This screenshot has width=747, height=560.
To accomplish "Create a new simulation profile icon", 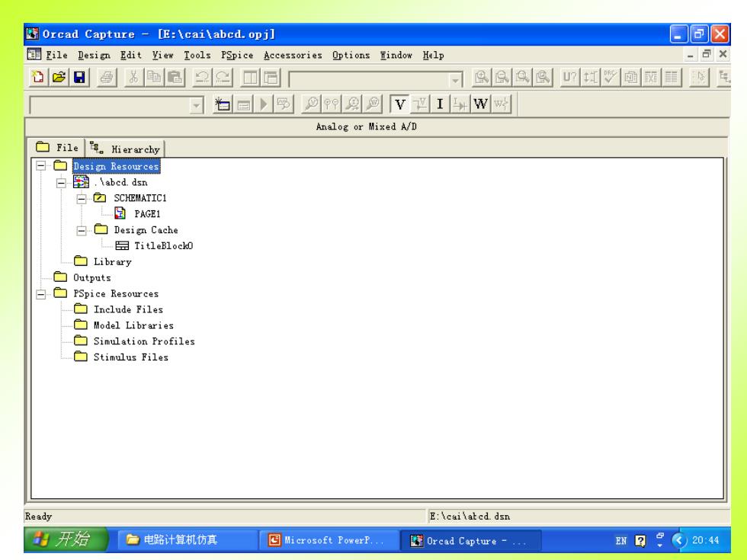I will 223,104.
